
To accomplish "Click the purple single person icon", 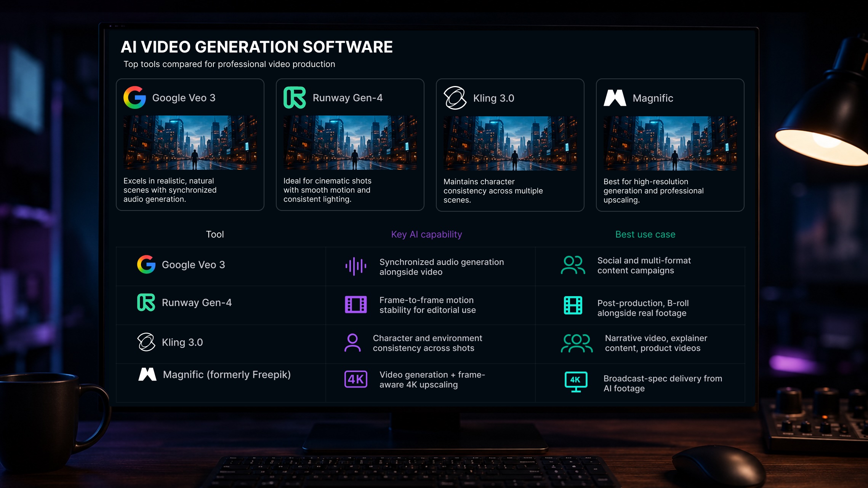I will (x=352, y=343).
